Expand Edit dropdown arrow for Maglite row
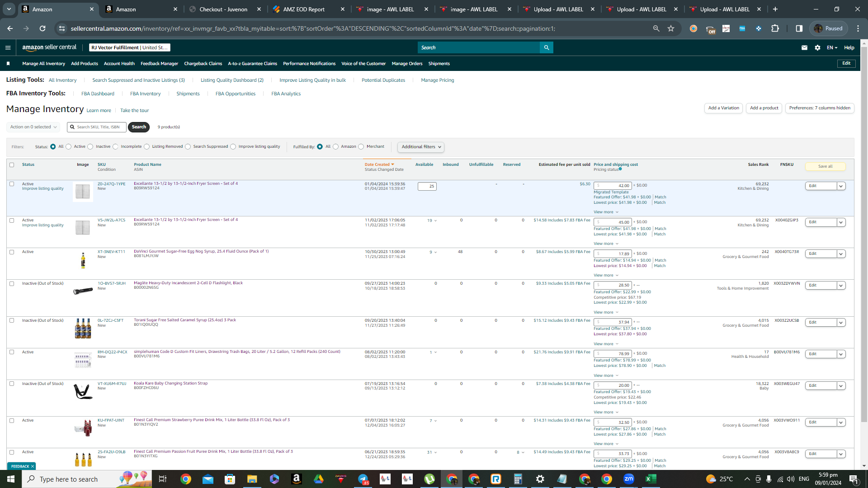 (841, 286)
